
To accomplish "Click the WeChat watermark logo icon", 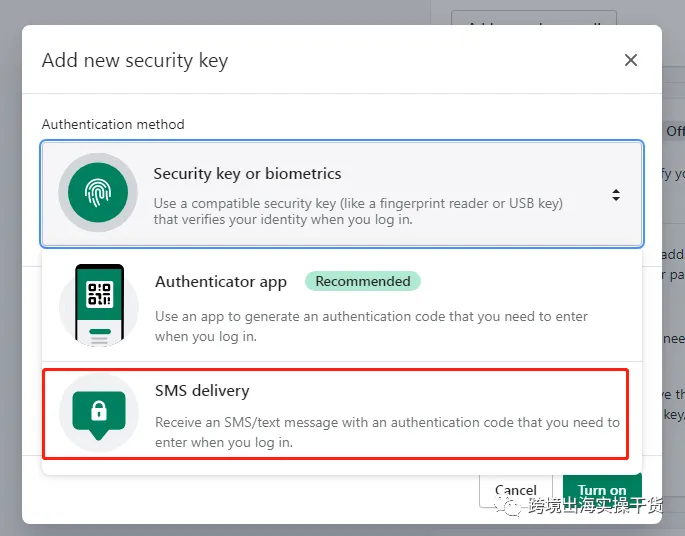I will (508, 506).
